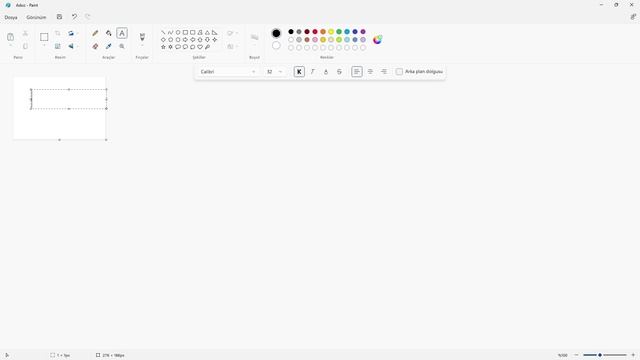Select the Fill bucket tool
The width and height of the screenshot is (640, 360).
(109, 33)
